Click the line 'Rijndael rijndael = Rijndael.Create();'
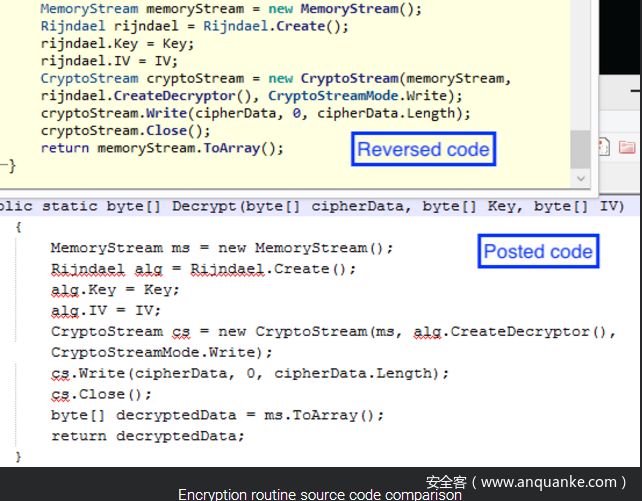This screenshot has width=642, height=501. [x=194, y=26]
